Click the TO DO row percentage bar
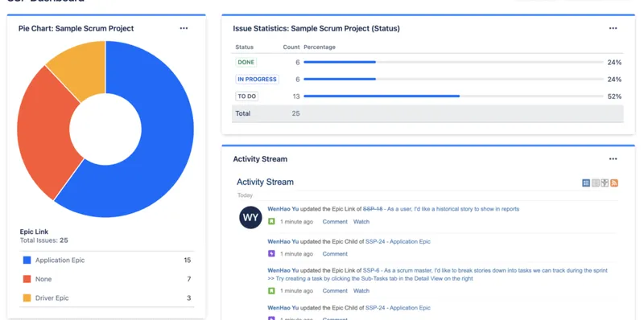This screenshot has width=644, height=320. click(x=453, y=96)
